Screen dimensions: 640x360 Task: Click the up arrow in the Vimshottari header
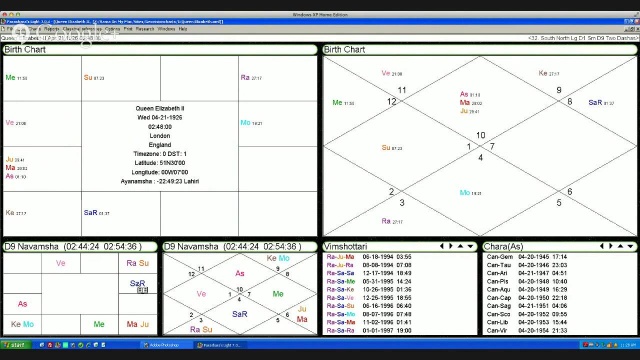click(460, 246)
